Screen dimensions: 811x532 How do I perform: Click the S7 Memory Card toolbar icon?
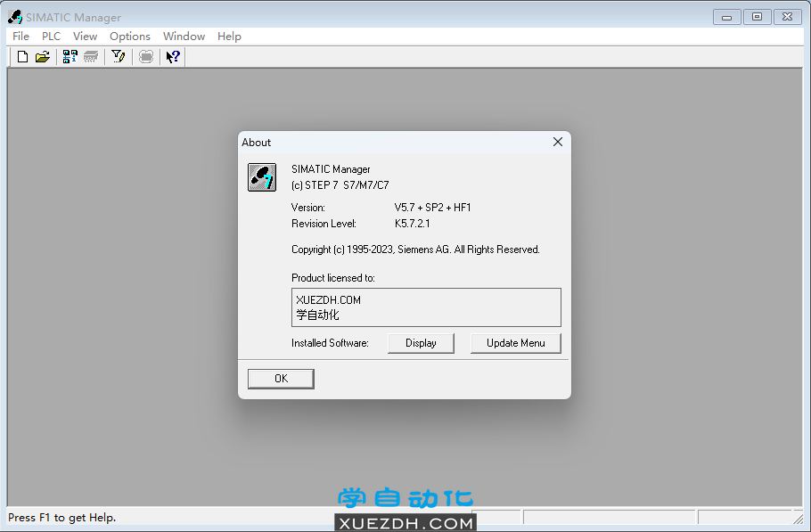(91, 56)
